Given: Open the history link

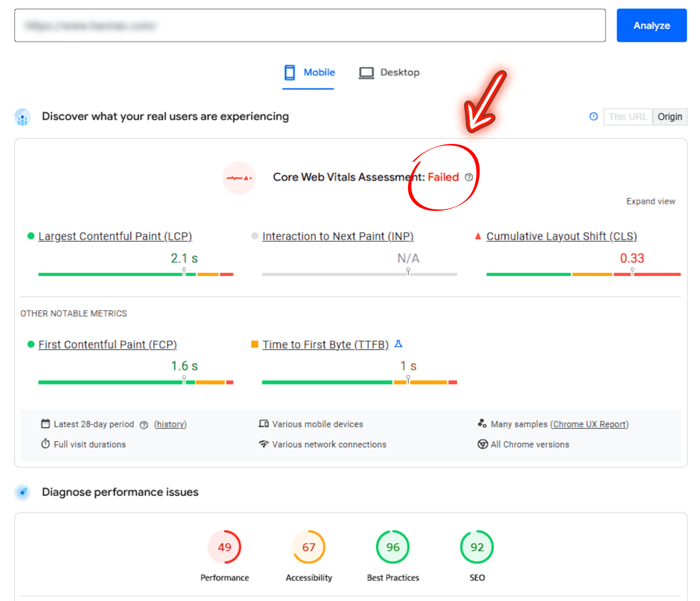Looking at the screenshot, I should [x=170, y=425].
